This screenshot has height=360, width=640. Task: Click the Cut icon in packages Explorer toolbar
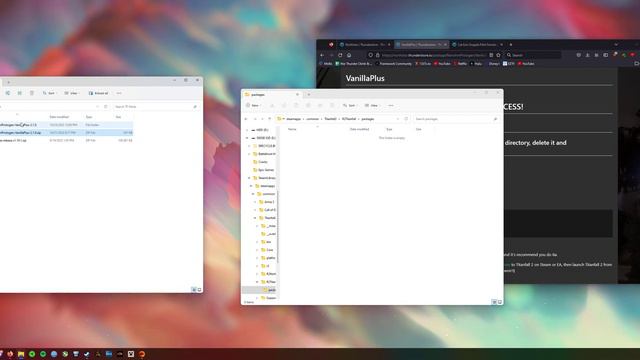click(x=272, y=105)
